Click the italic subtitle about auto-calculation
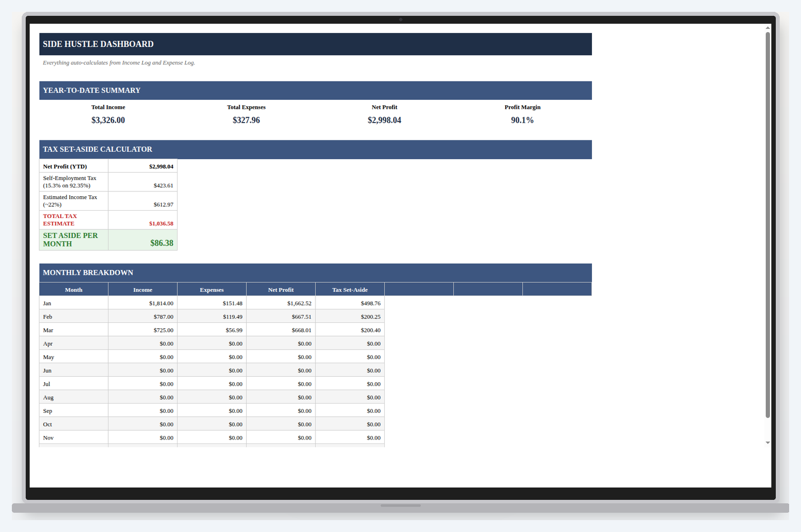The height and width of the screenshot is (532, 801). (119, 63)
